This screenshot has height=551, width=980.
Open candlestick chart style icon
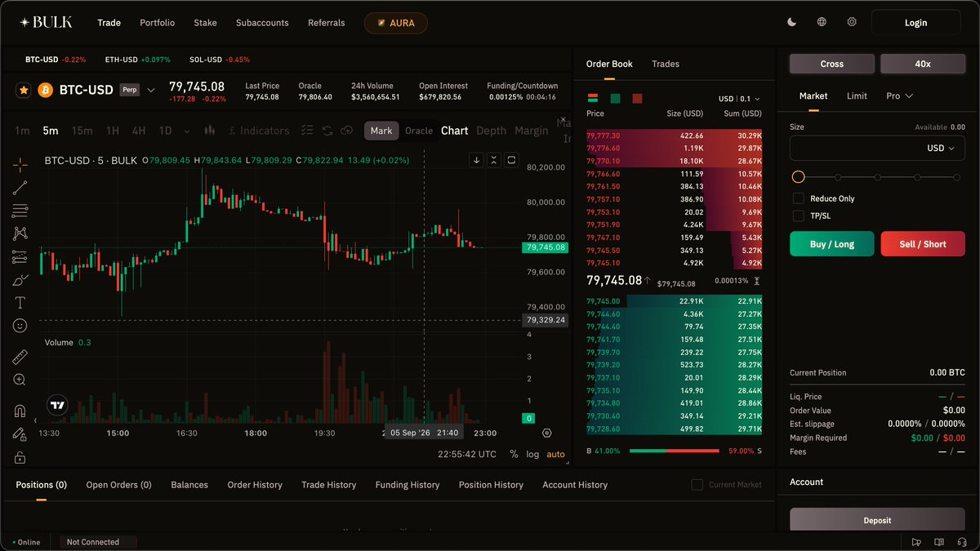[x=210, y=130]
